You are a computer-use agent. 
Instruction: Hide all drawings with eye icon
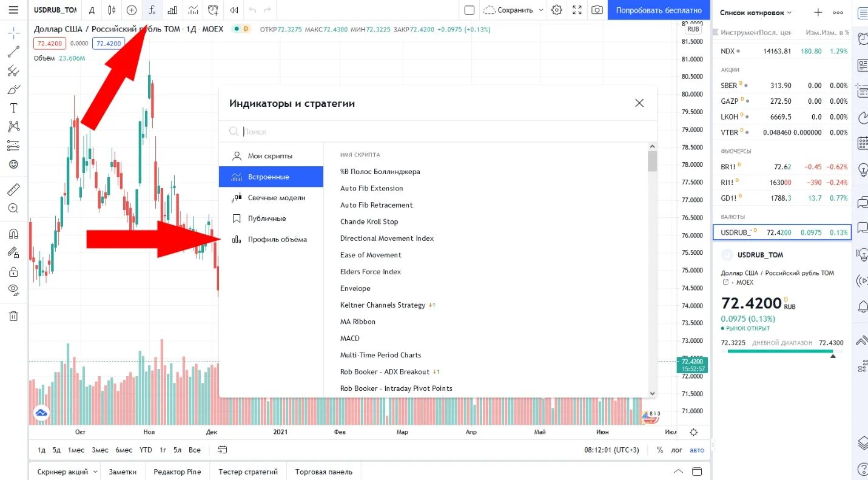[x=13, y=290]
